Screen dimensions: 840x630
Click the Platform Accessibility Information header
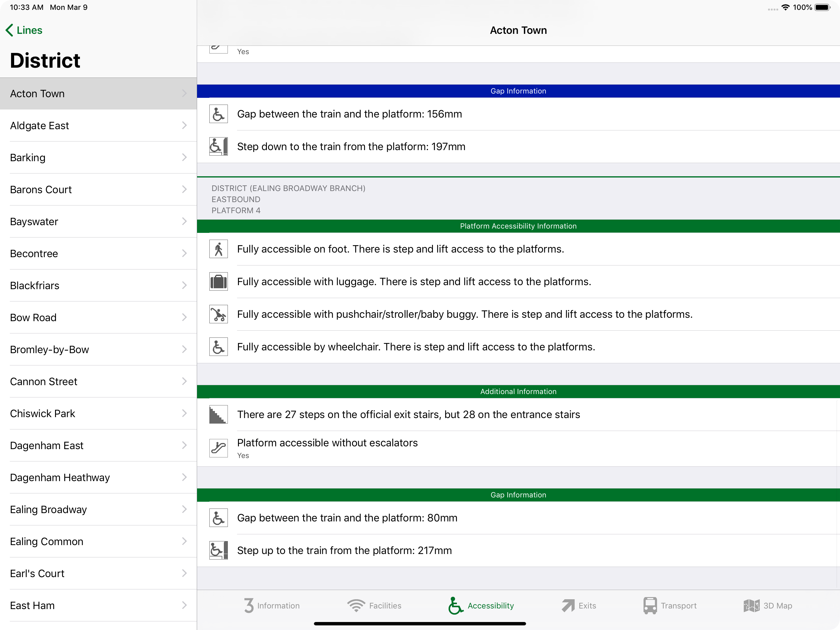(518, 226)
